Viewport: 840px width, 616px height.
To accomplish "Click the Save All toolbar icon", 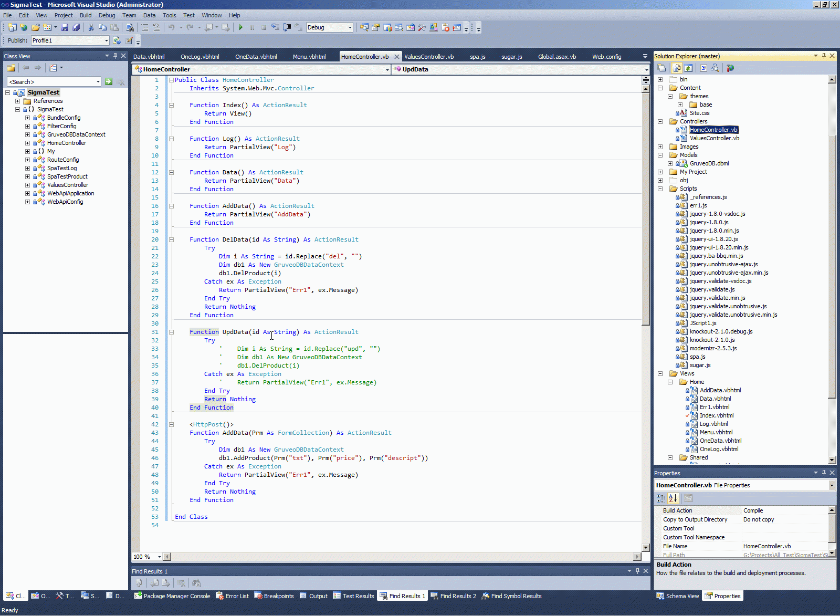I will coord(76,27).
